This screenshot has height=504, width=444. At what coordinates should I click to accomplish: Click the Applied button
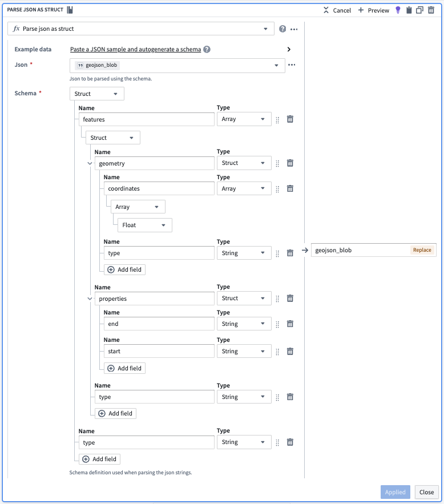tap(395, 492)
